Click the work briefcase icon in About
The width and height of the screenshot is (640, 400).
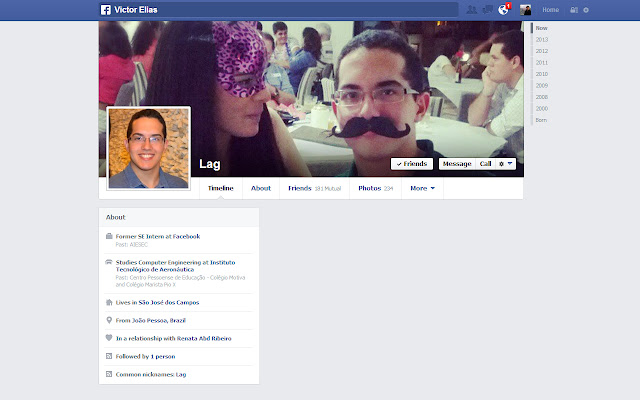[x=109, y=236]
